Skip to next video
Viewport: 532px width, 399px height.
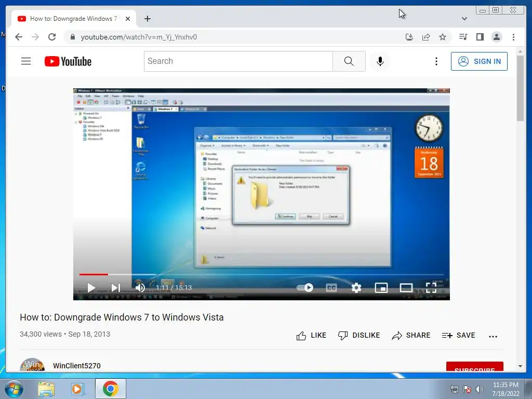click(116, 288)
